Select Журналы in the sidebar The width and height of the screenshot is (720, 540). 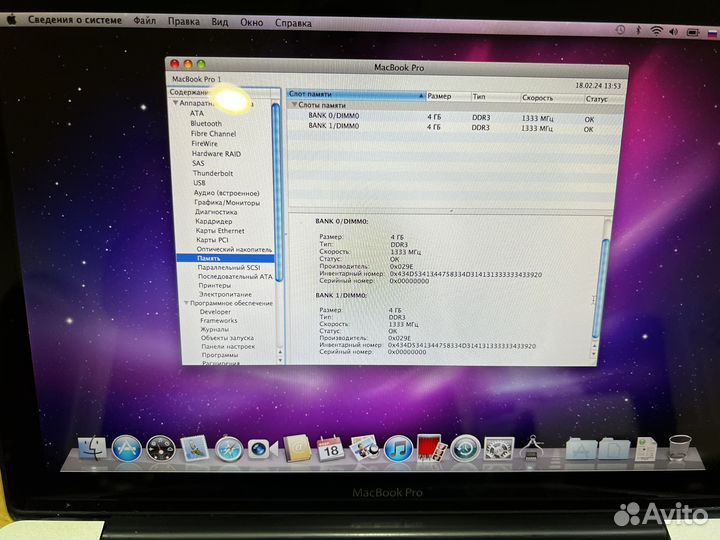[214, 329]
